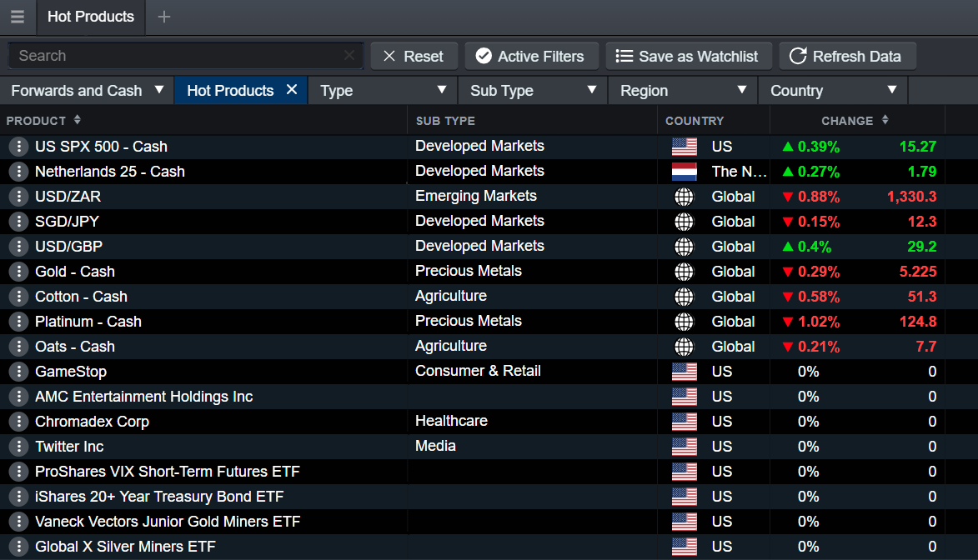Open options menu for SGD/JPY row
Image resolution: width=978 pixels, height=560 pixels.
coord(18,222)
